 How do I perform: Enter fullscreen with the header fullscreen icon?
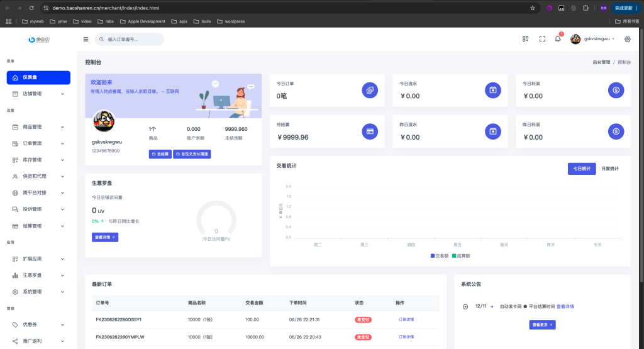[542, 38]
